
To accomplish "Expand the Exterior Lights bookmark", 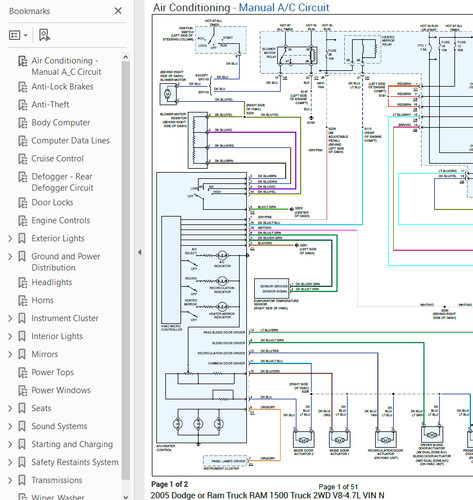I will coord(10,238).
